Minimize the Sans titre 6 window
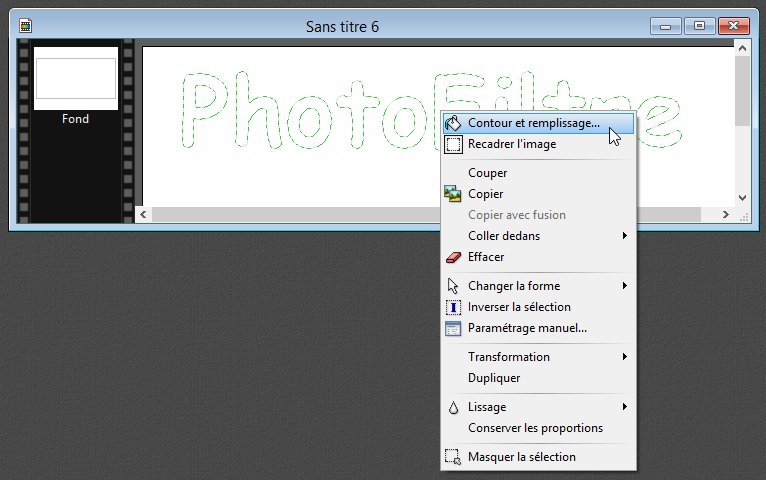Screen dimensions: 766x480 [665, 26]
